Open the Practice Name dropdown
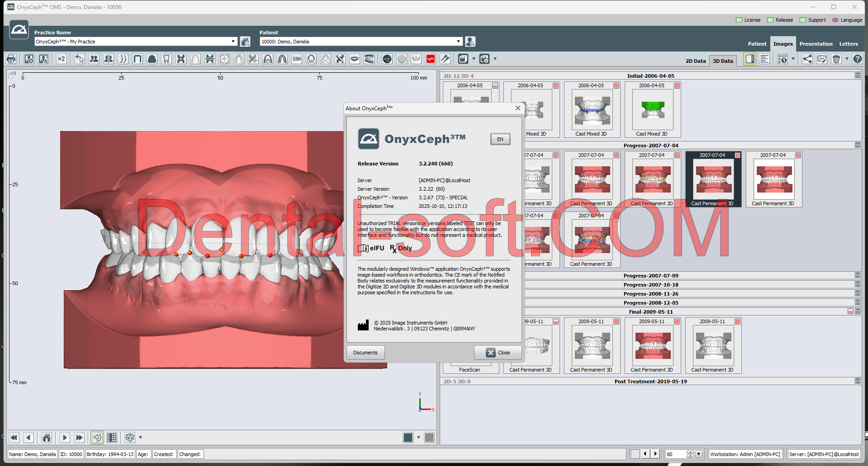Screen dimensions: 868x466 pos(233,41)
